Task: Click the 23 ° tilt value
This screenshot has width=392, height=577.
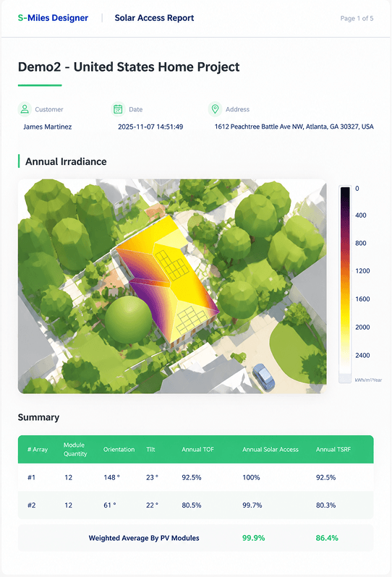Action: click(x=152, y=477)
